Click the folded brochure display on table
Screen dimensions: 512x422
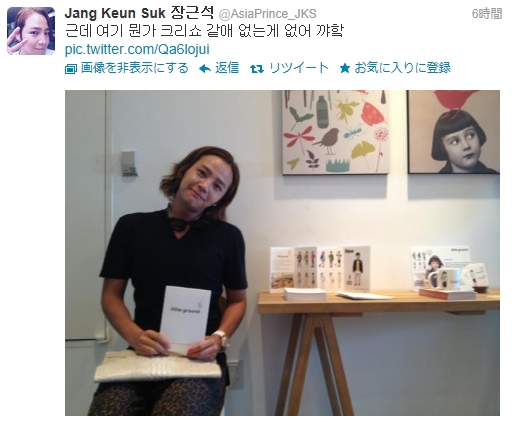(x=320, y=269)
